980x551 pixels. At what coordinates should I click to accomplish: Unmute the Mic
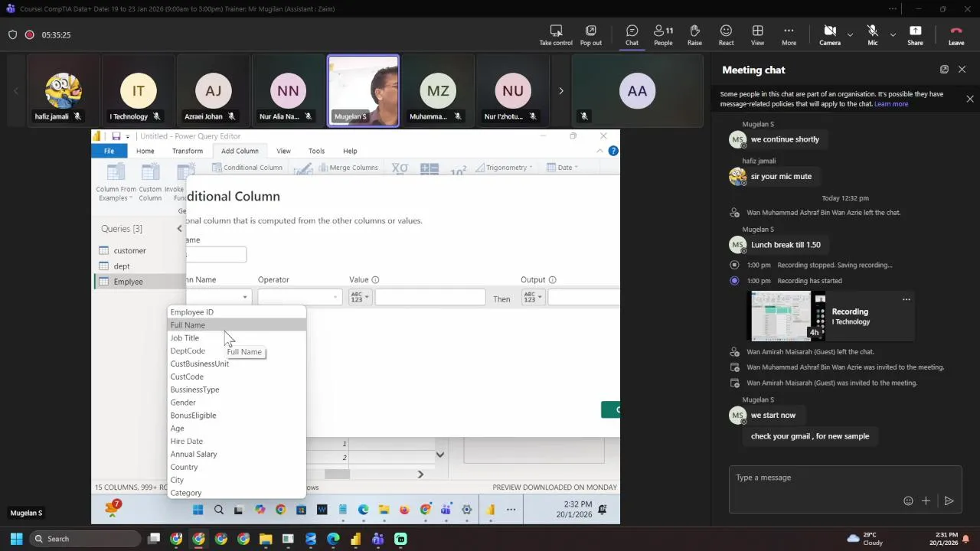872,35
